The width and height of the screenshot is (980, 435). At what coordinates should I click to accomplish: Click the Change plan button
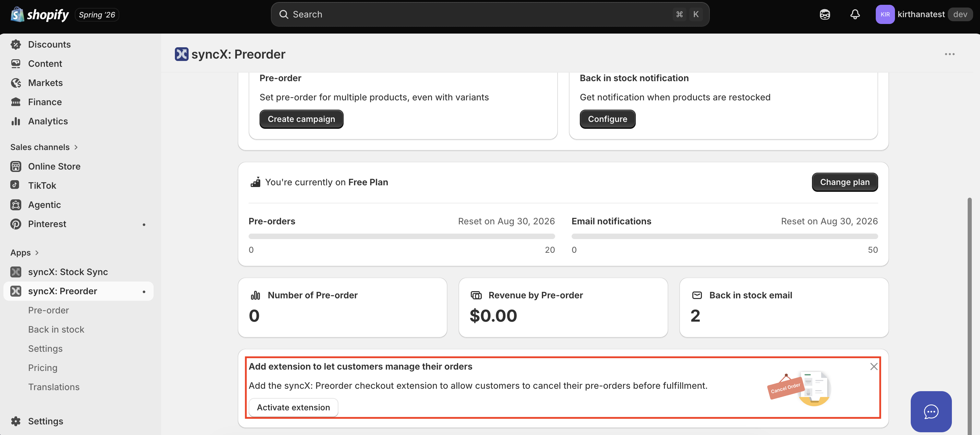[x=845, y=182]
